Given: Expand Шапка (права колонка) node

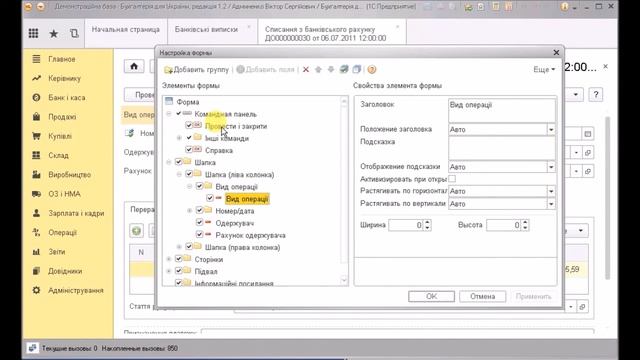Looking at the screenshot, I should click(179, 247).
